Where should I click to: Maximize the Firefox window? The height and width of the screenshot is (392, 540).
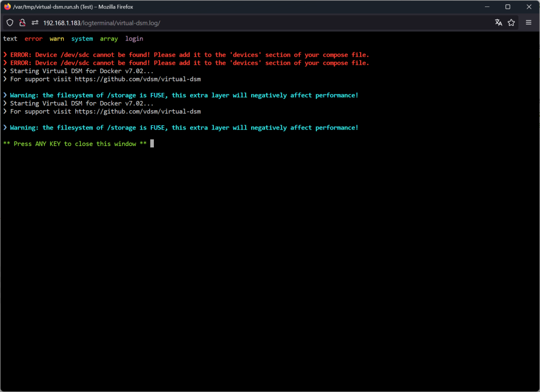click(x=508, y=6)
